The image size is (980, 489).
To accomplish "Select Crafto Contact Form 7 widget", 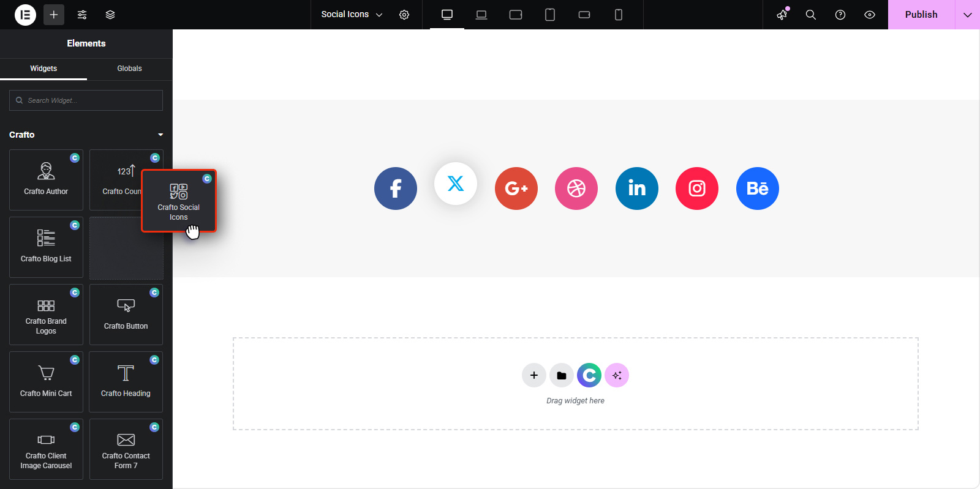I will [126, 449].
